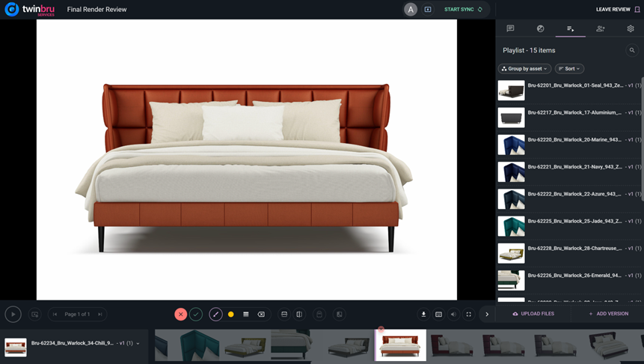Click Add Version
This screenshot has height=364, width=644.
pos(608,314)
